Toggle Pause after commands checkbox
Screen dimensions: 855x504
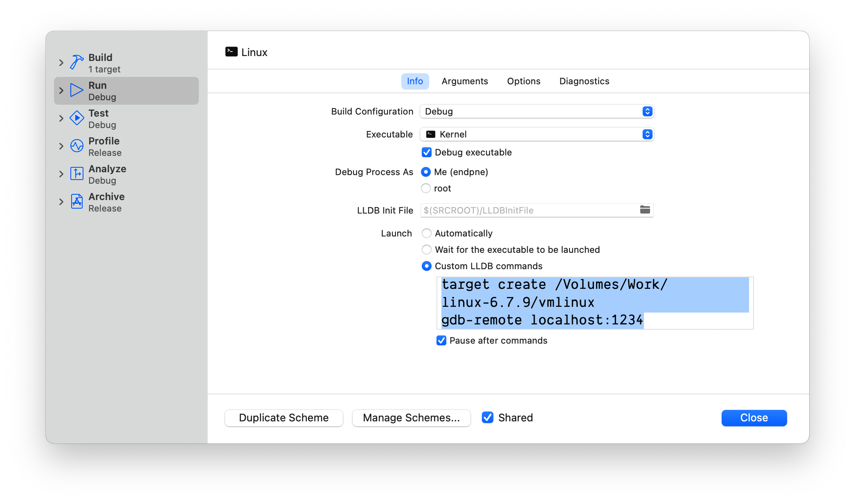pyautogui.click(x=441, y=340)
